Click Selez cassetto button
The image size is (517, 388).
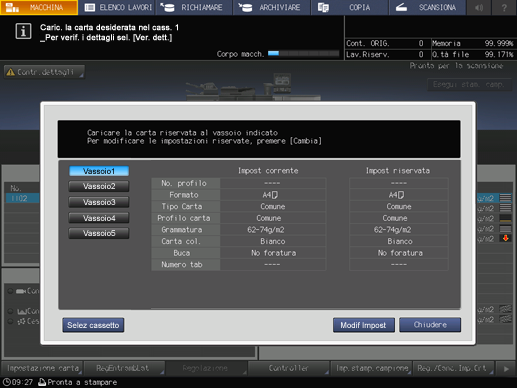(x=93, y=325)
